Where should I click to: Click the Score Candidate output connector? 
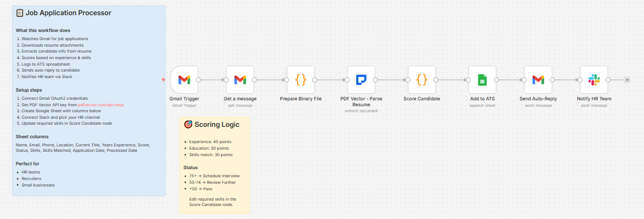[x=436, y=80]
